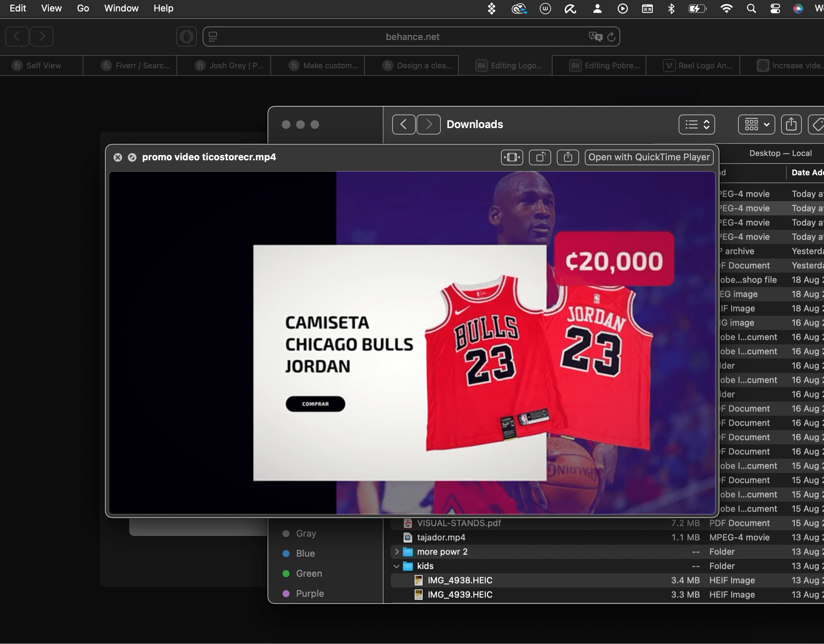Image resolution: width=824 pixels, height=644 pixels.
Task: Open Control Center in the menu bar
Action: pyautogui.click(x=775, y=8)
